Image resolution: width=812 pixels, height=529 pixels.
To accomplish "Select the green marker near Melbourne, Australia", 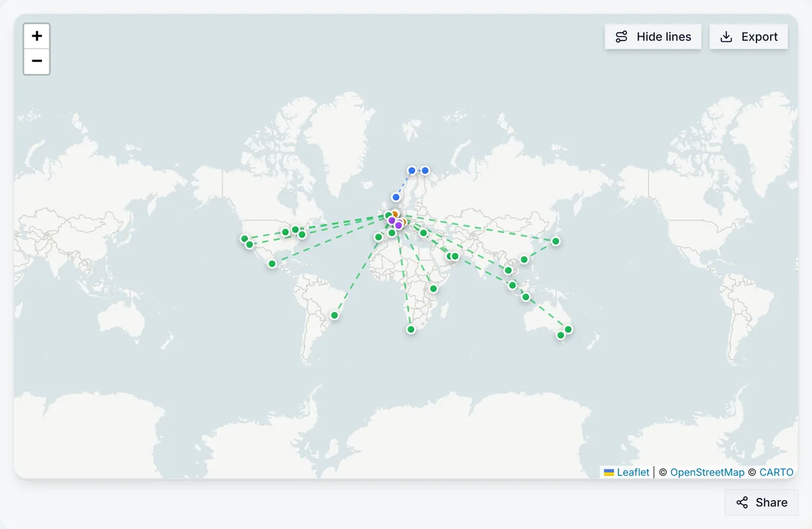I will coord(560,336).
